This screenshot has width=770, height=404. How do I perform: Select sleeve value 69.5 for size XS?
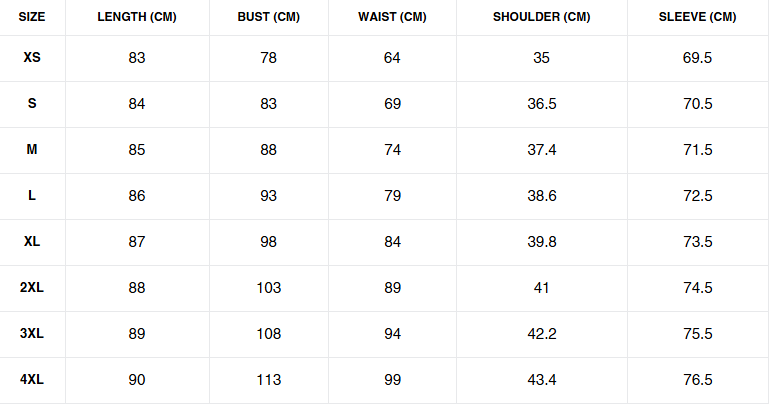[x=697, y=58]
